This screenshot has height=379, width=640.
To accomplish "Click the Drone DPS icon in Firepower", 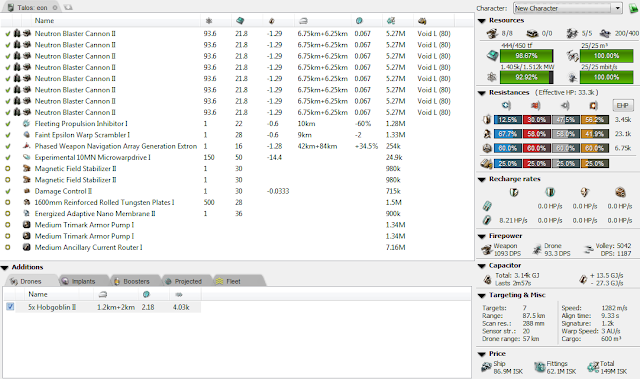I will coord(537,250).
